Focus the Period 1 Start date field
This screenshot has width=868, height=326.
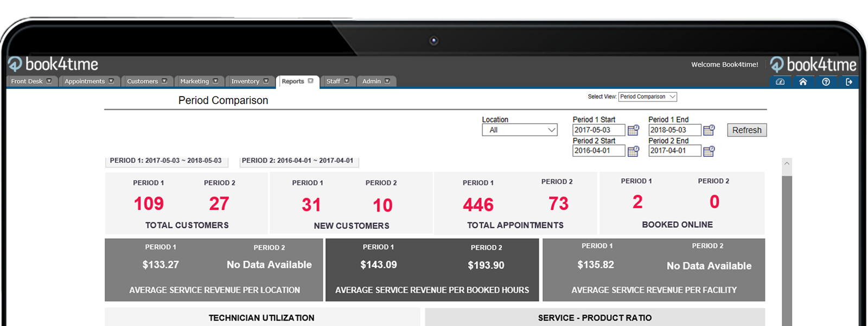click(x=599, y=130)
